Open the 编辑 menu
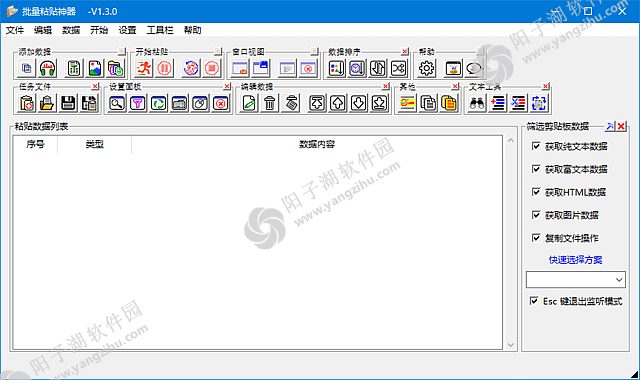The height and width of the screenshot is (380, 640). (x=43, y=30)
